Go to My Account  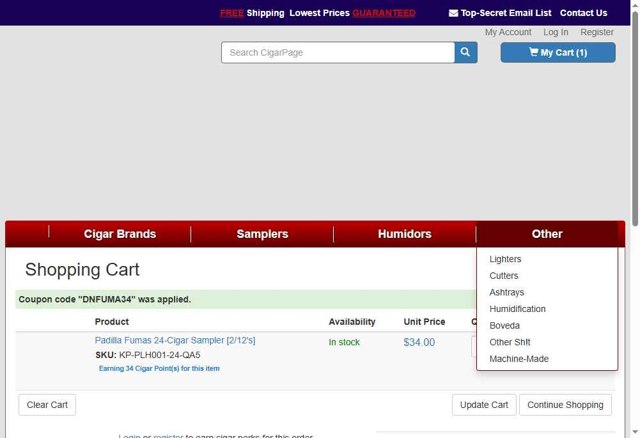pos(508,32)
